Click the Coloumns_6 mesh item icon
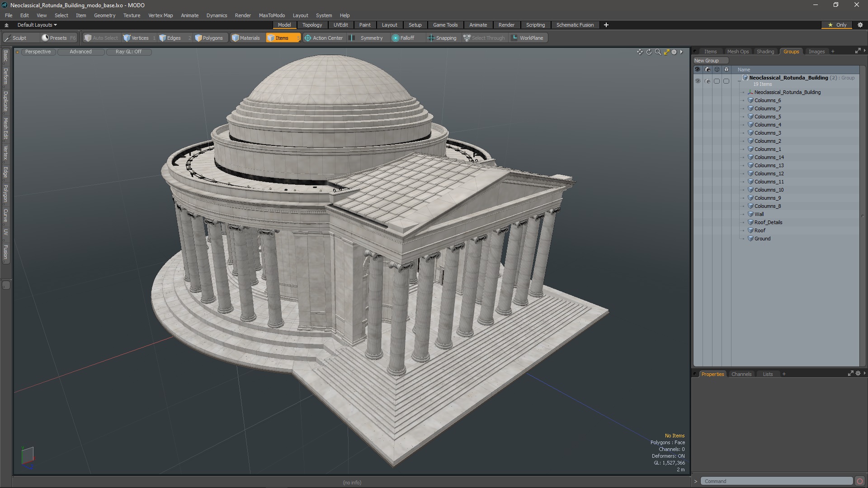Viewport: 868px width, 488px height. click(750, 100)
